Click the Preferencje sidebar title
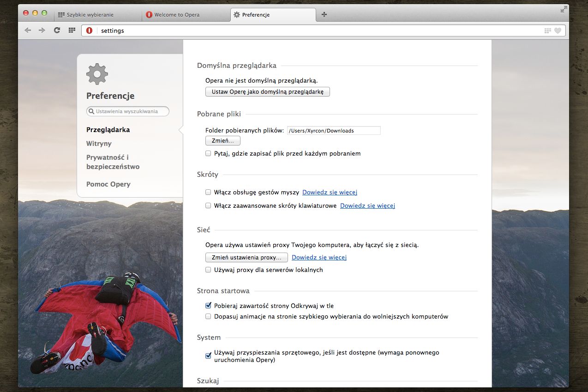 (x=110, y=96)
